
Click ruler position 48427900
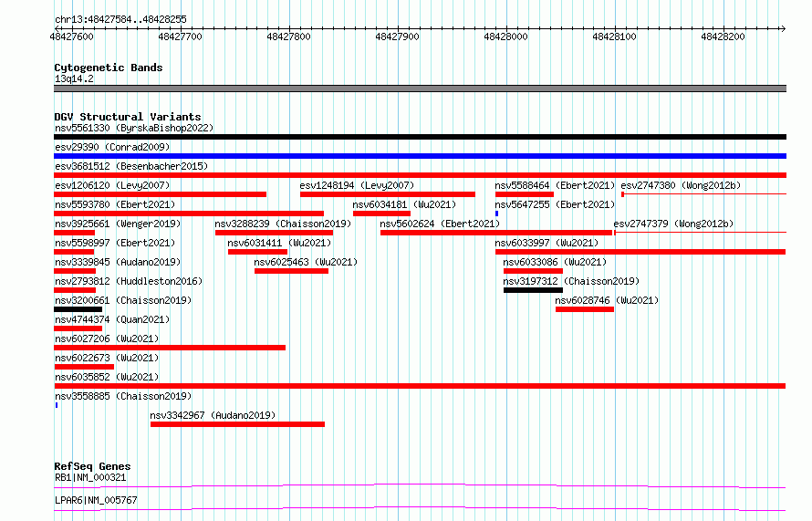coord(397,36)
